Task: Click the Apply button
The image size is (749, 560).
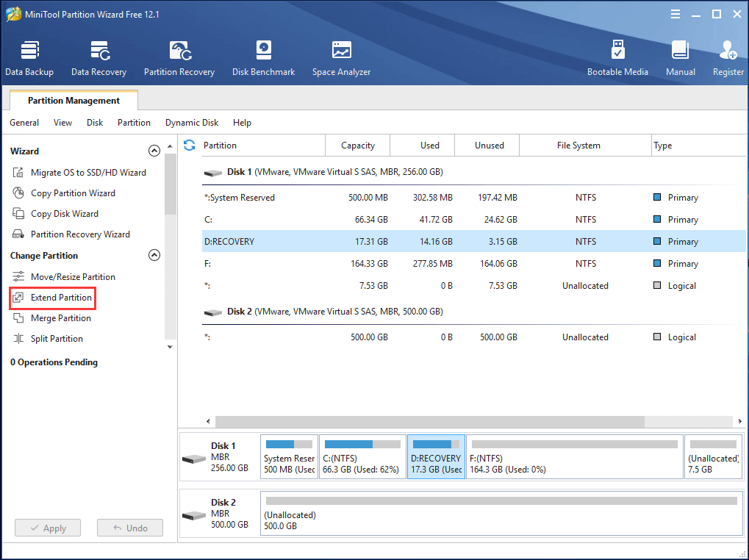Action: pyautogui.click(x=48, y=528)
